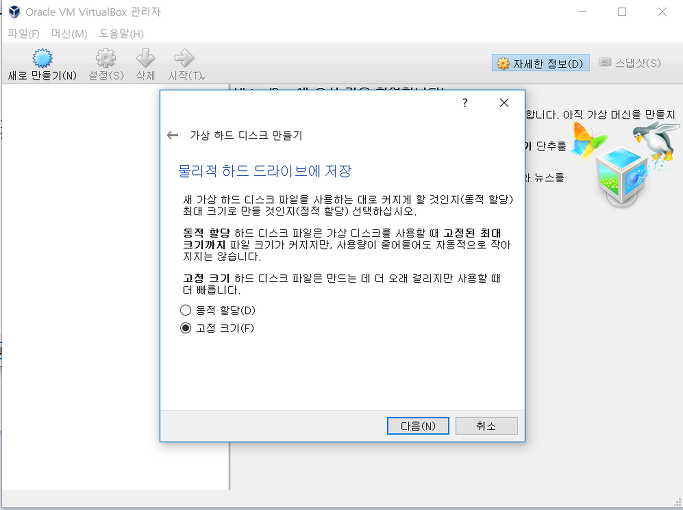The image size is (683, 510).
Task: Click the Oracle VM VirtualBox 관리자 title text
Action: point(93,12)
